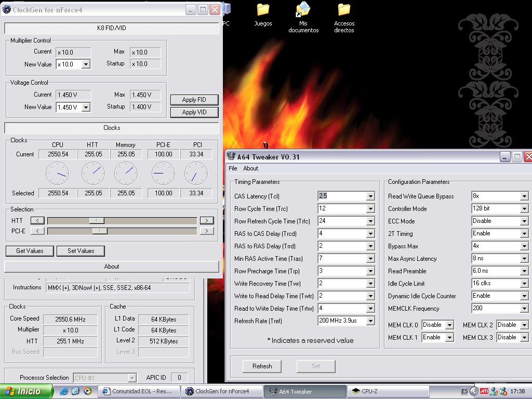
Task: Click the Apply VID button
Action: 194,112
